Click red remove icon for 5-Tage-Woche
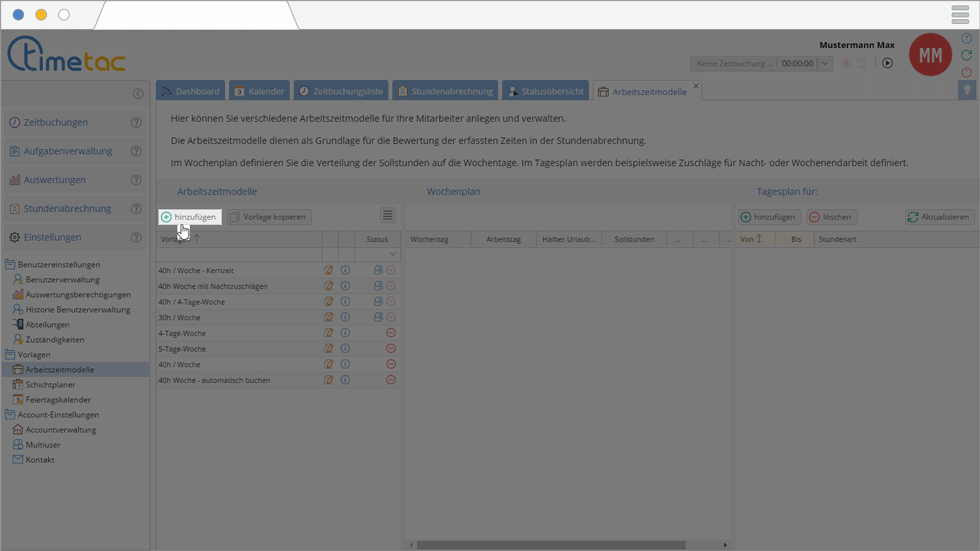 pos(391,349)
